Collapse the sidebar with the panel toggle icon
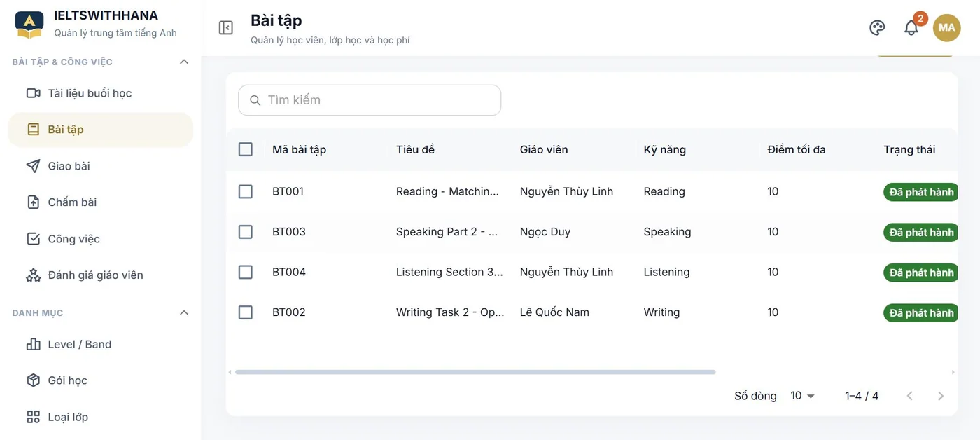This screenshot has height=440, width=980. [225, 27]
